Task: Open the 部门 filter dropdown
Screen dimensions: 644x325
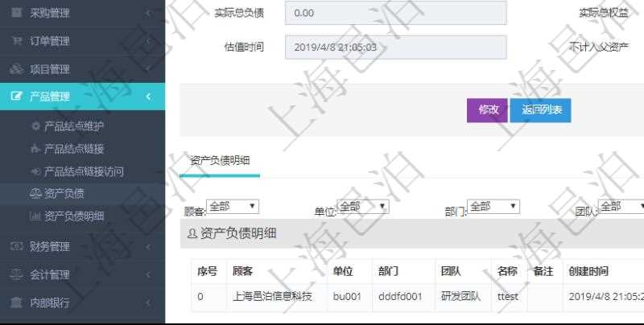Action: [x=493, y=207]
